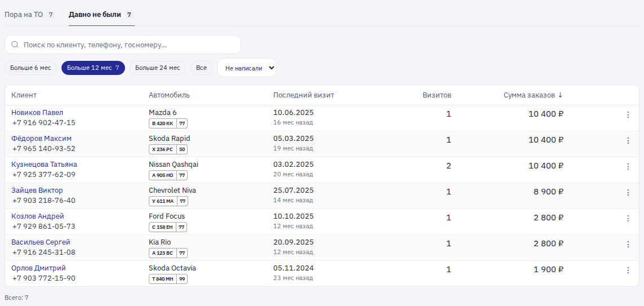The height and width of the screenshot is (306, 644).
Task: Open client Васильев Сергей
Action: click(x=41, y=242)
